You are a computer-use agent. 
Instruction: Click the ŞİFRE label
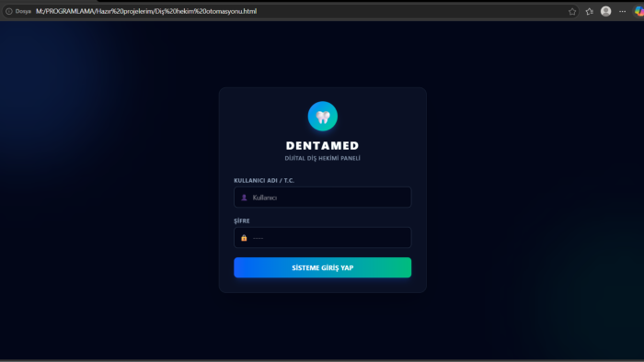(242, 221)
